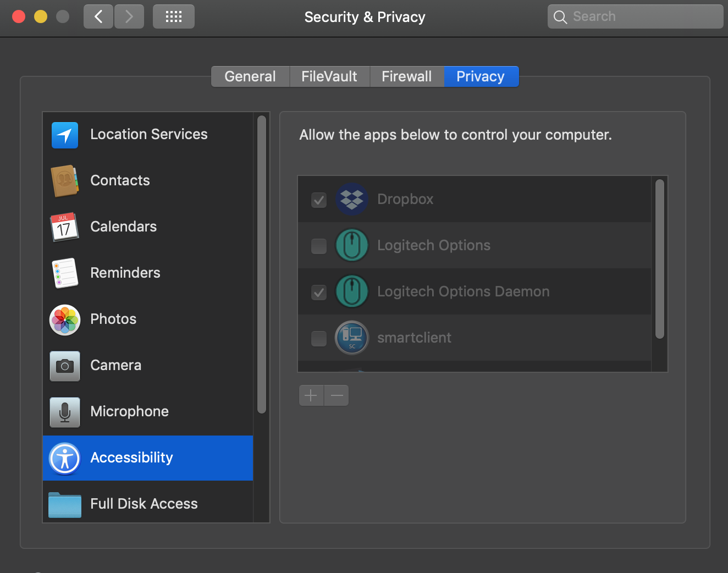Click the Dropbox app icon
The image size is (728, 573).
pos(352,199)
